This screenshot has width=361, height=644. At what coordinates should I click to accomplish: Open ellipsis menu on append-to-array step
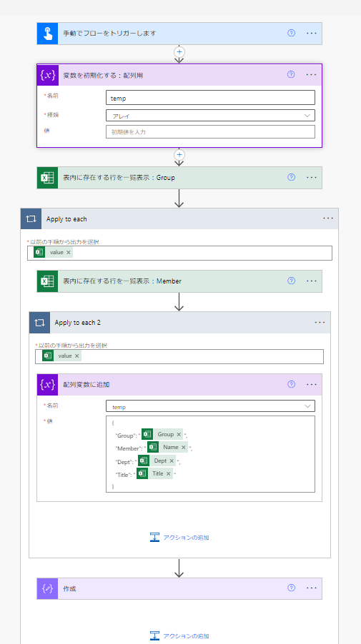pos(312,384)
